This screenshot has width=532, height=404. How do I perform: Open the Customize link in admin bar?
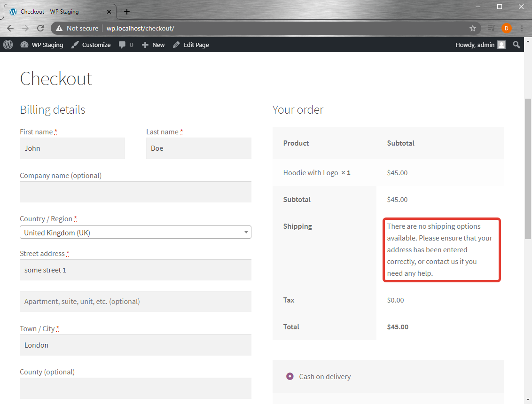coord(91,45)
